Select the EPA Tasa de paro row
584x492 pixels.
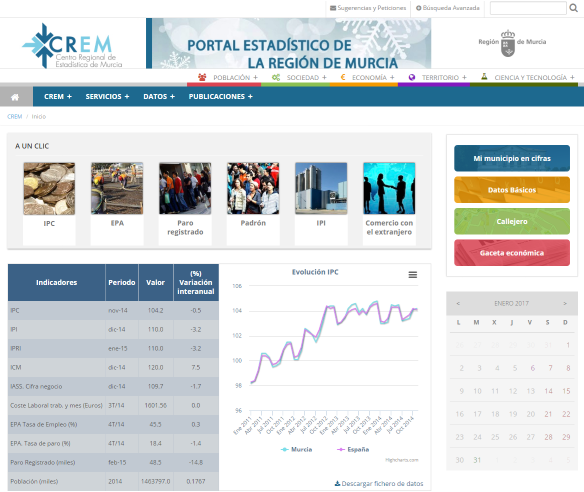point(113,444)
